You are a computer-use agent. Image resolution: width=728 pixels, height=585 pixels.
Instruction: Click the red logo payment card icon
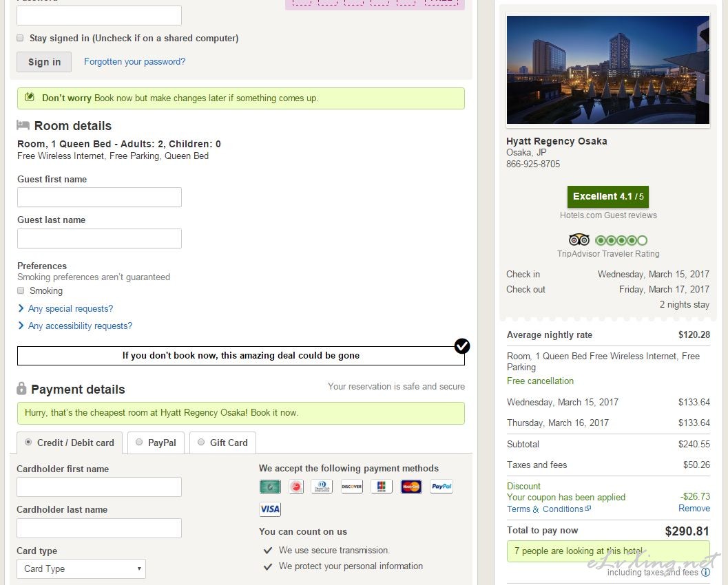point(295,487)
